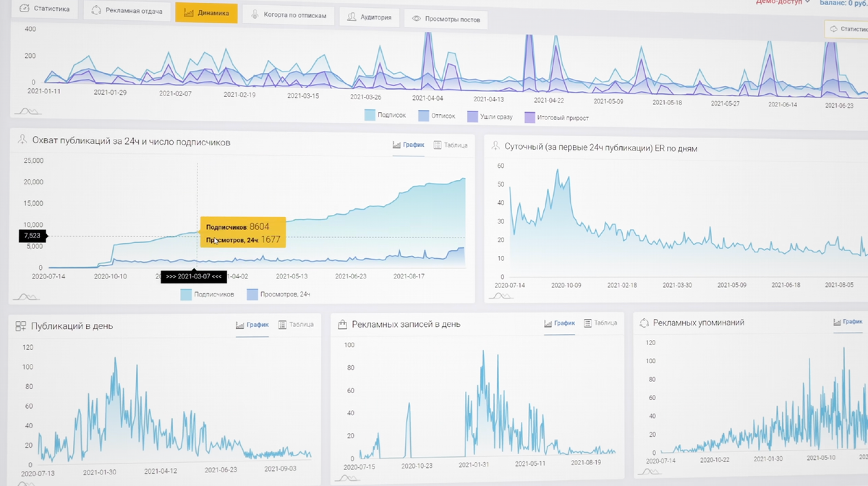868x486 pixels.
Task: Open the Просмотры постов tab
Action: (446, 20)
